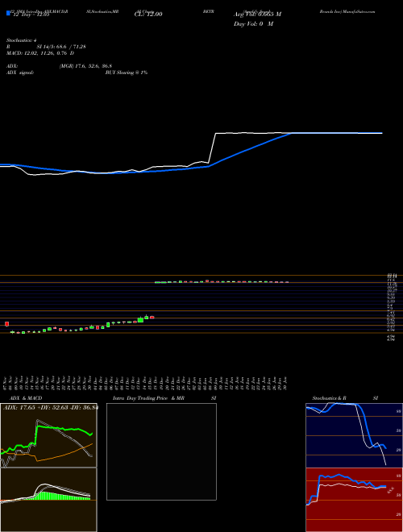Click the 'Intra Day Trading Price & MR' title

[x=148, y=398]
